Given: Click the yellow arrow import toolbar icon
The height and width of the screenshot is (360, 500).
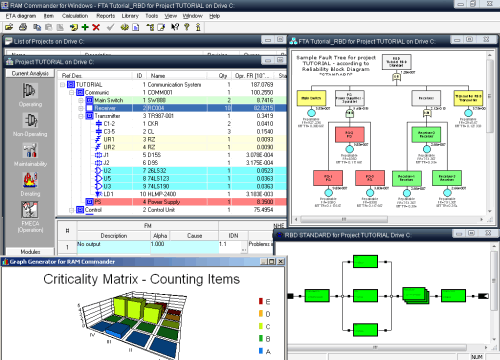Looking at the screenshot, I should pyautogui.click(x=74, y=27).
